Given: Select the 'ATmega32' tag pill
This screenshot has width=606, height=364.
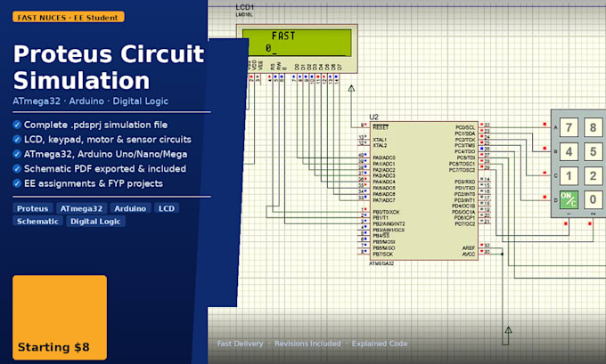Looking at the screenshot, I should 81,208.
